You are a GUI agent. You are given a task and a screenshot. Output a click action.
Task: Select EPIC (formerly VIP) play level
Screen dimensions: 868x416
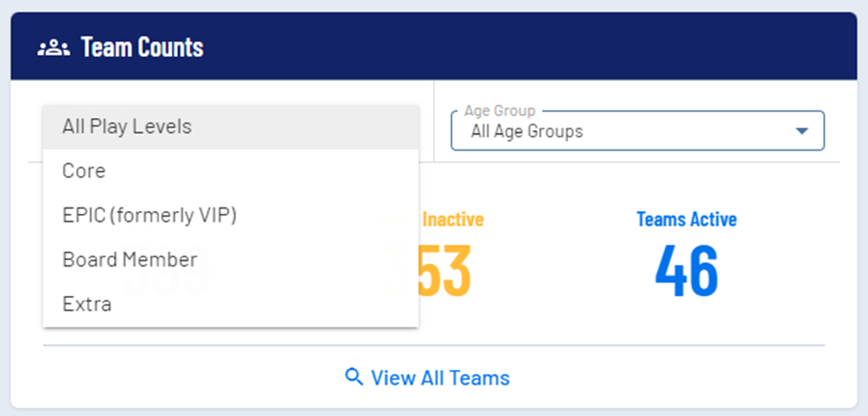[x=150, y=216]
